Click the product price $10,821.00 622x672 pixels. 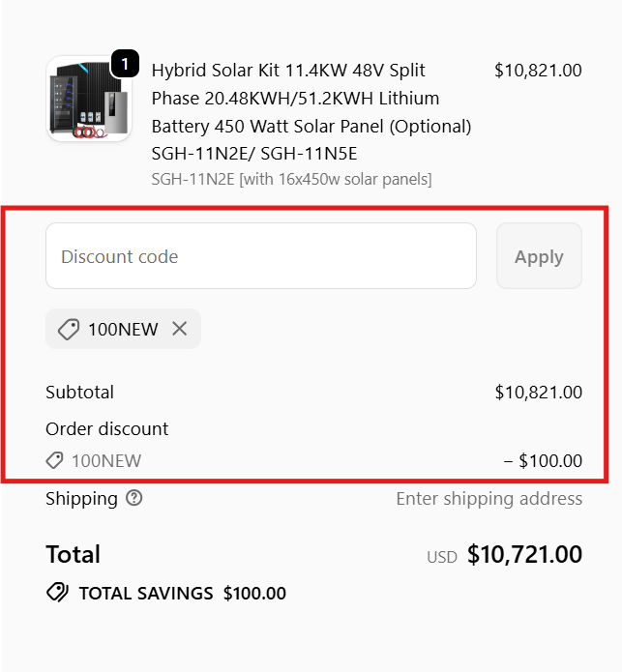pos(538,70)
